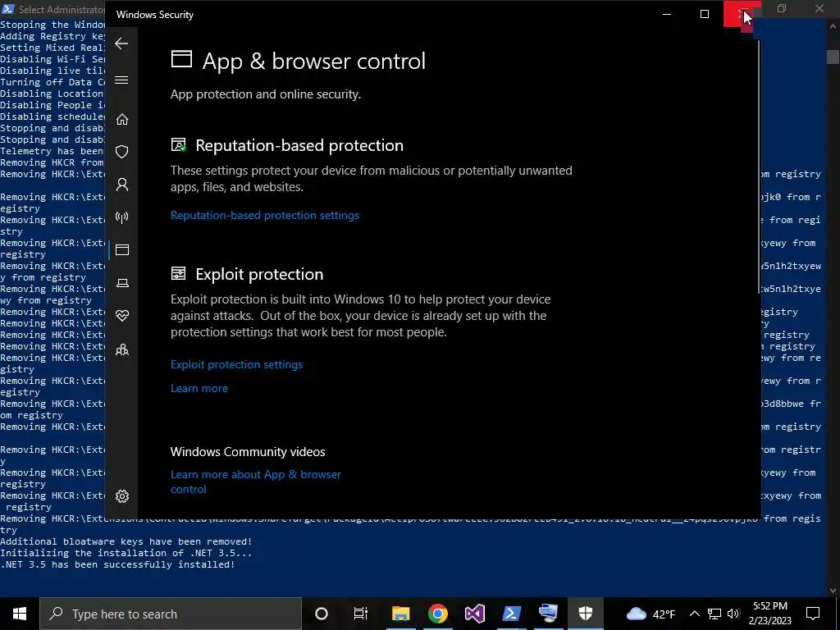
Task: Maximize the Windows Security window
Action: click(x=705, y=14)
